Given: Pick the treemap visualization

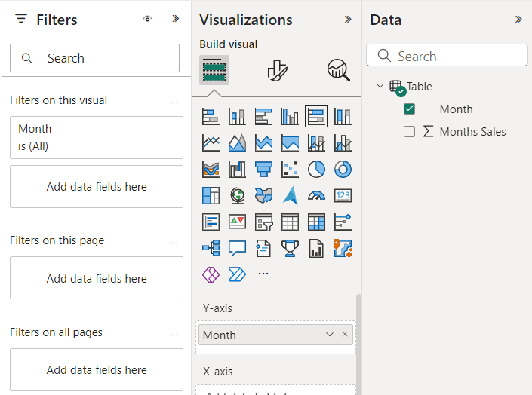Looking at the screenshot, I should [211, 195].
